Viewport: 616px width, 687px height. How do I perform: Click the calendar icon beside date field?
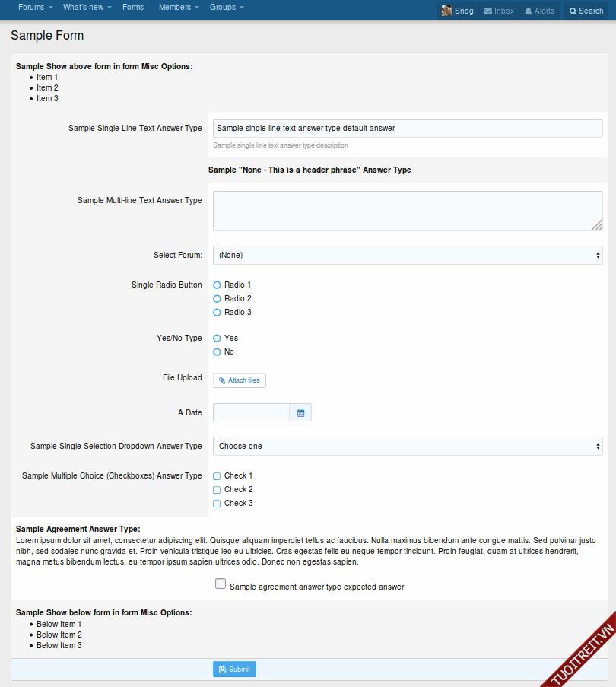(x=300, y=412)
